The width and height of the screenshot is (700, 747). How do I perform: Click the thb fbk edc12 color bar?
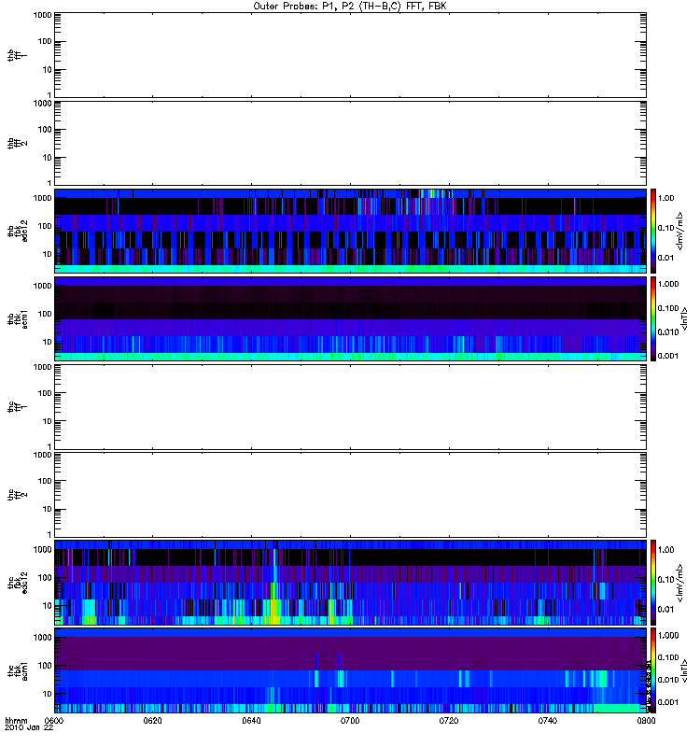[x=653, y=231]
